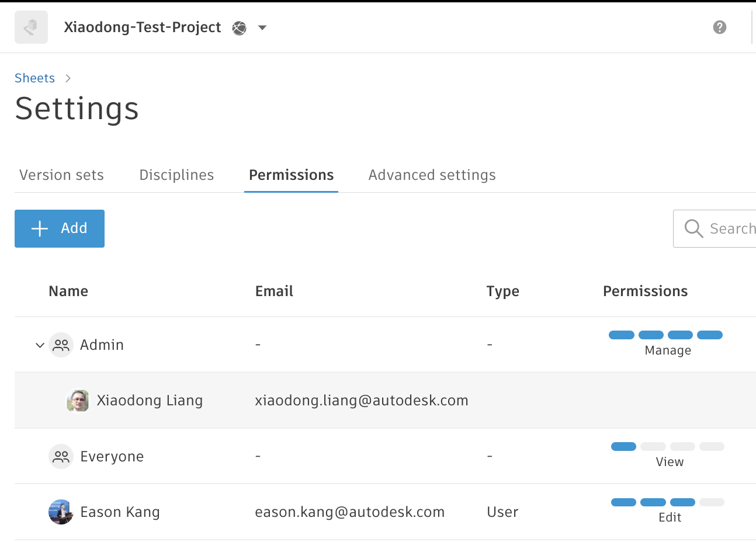Click the Settings page title
The image size is (756, 542).
click(x=77, y=109)
